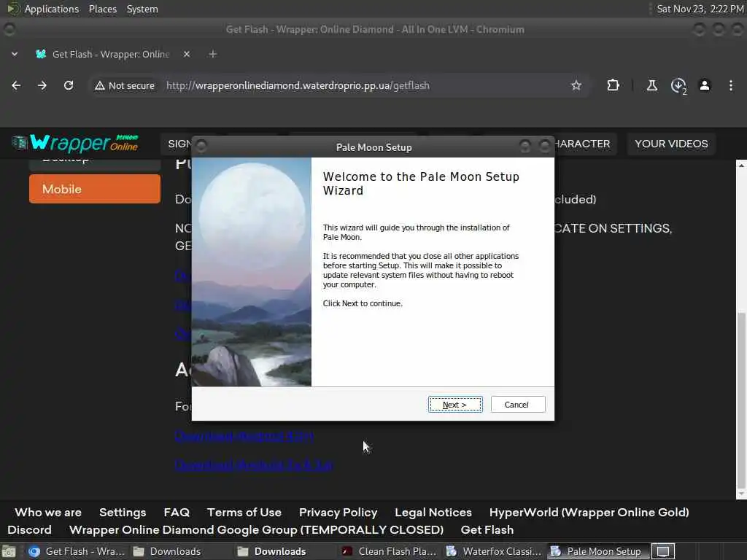747x560 pixels.
Task: Go forward in Chromium
Action: pos(42,85)
